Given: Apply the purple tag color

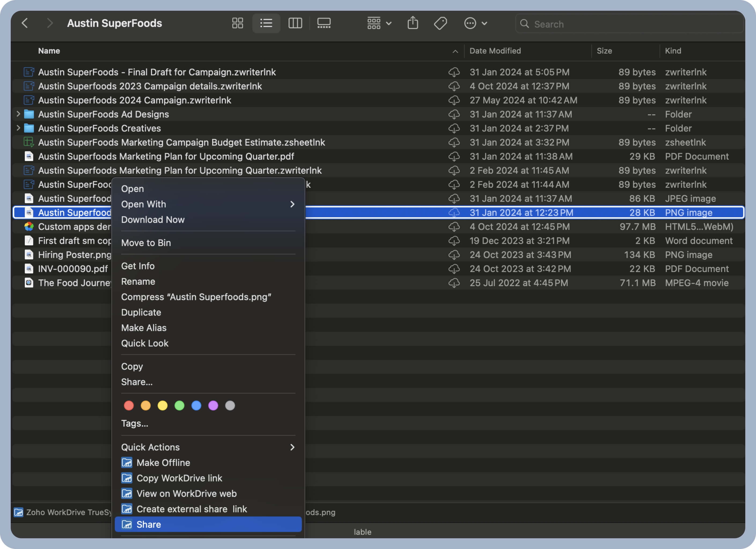Looking at the screenshot, I should pyautogui.click(x=213, y=405).
